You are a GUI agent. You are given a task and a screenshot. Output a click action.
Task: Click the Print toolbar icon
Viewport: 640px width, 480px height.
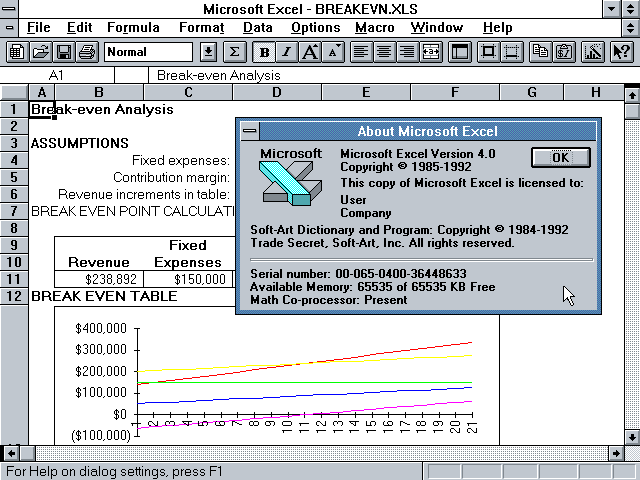[x=87, y=52]
